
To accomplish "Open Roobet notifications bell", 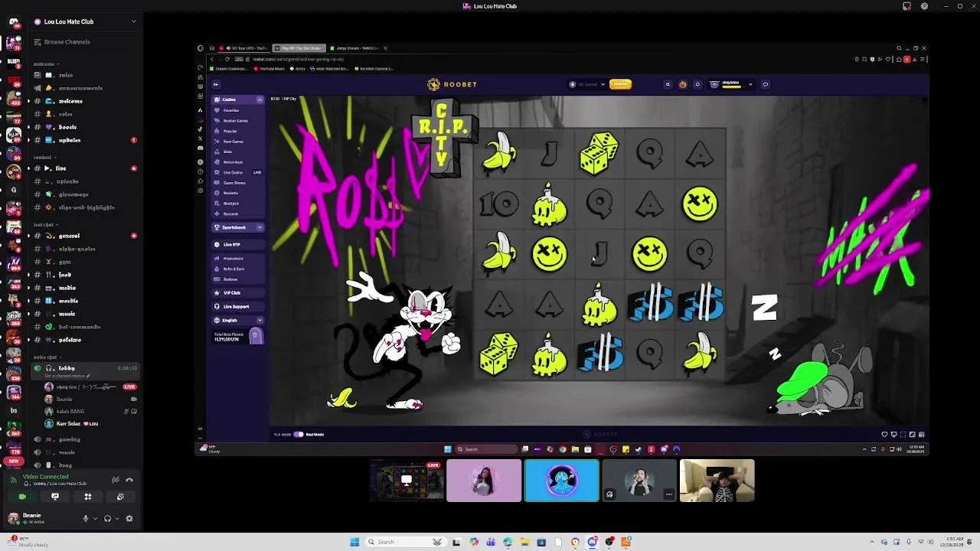I will 697,84.
